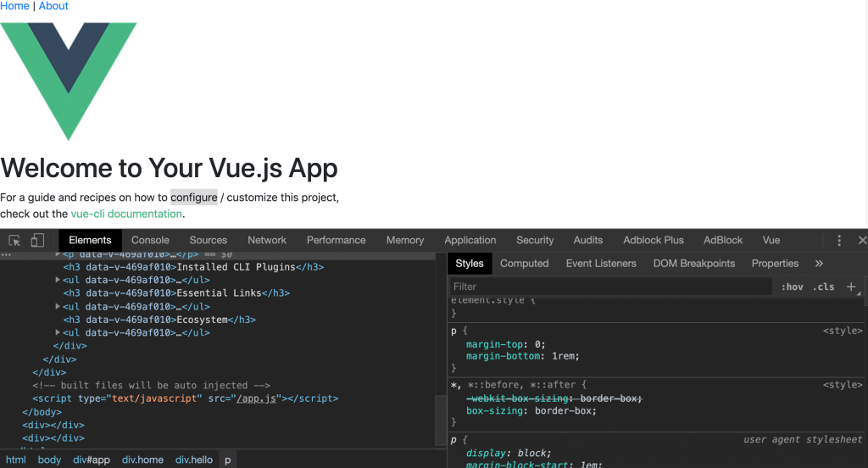Click the Welcome to Your Vue.js App heading
The width and height of the screenshot is (868, 468).
tap(169, 169)
